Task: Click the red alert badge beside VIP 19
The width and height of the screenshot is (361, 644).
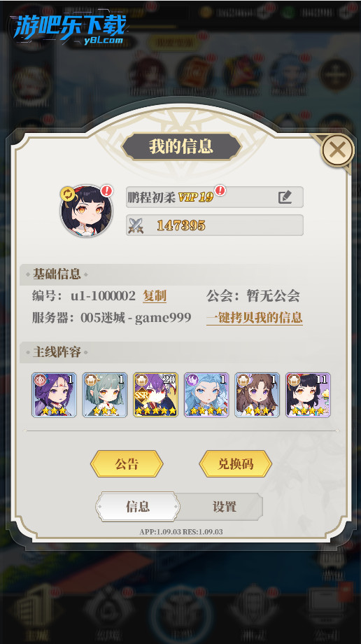Action: [220, 190]
